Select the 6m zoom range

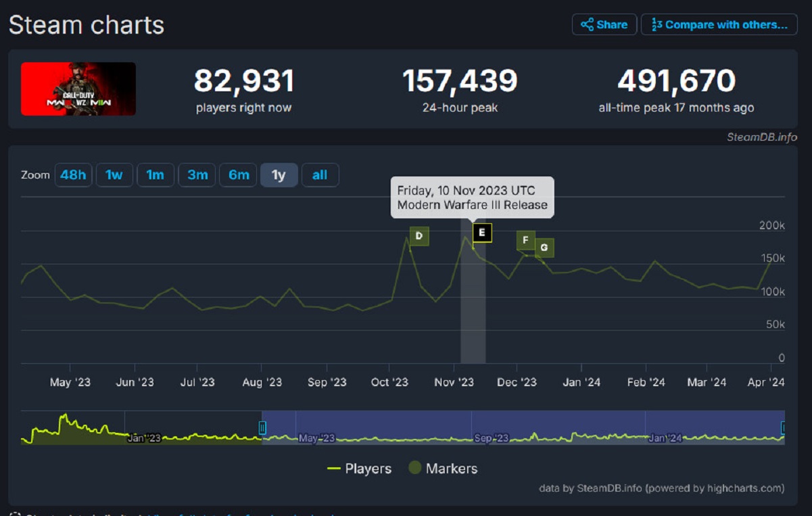click(239, 175)
